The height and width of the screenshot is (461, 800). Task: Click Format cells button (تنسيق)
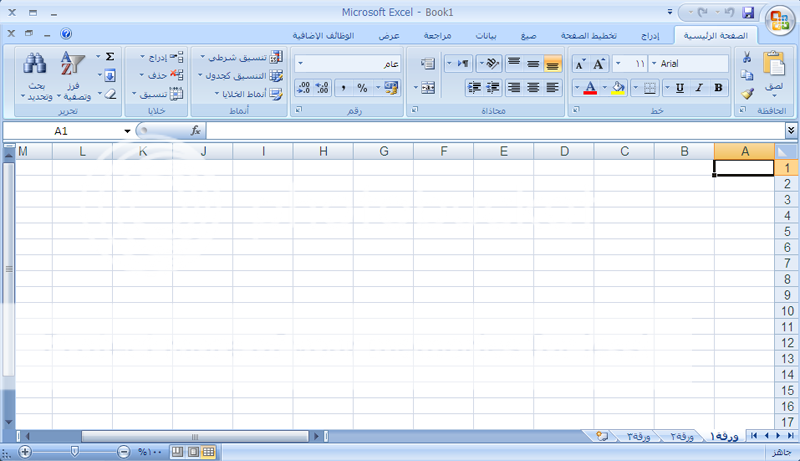click(157, 94)
